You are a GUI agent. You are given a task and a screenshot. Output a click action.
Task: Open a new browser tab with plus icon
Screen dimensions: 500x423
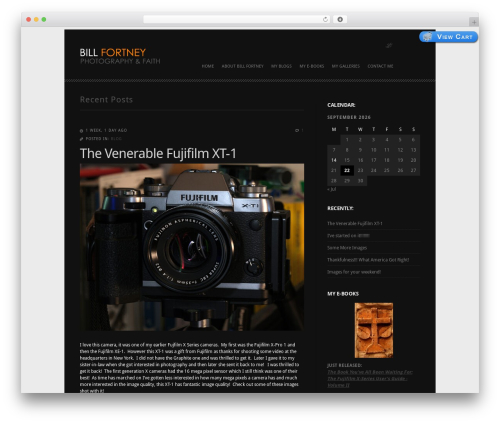pos(474,22)
